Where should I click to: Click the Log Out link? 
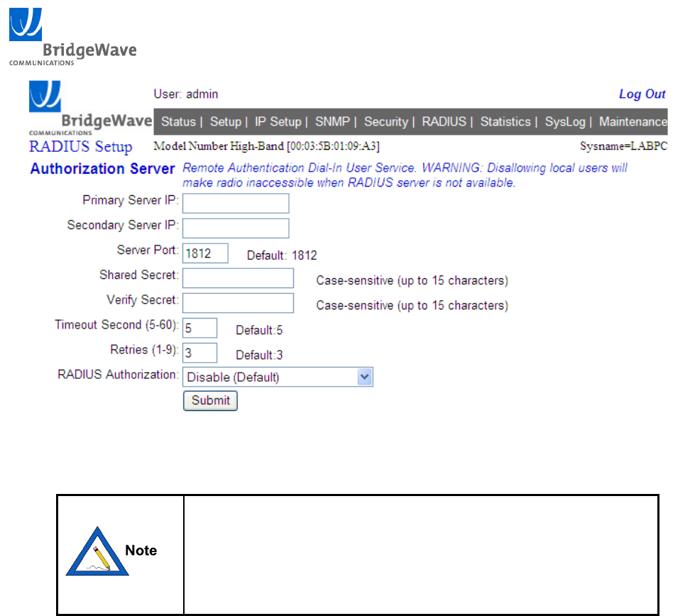(642, 94)
